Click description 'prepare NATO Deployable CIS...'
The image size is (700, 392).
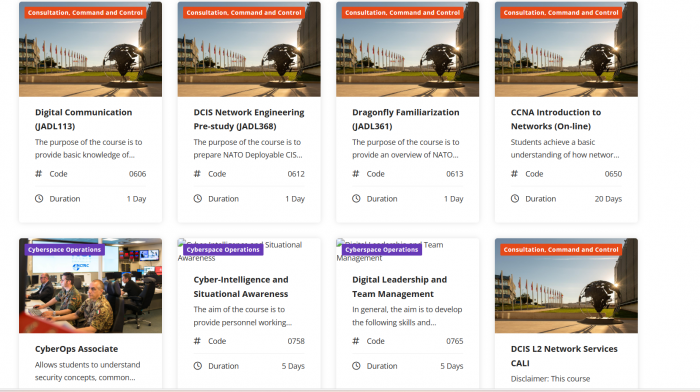248,155
